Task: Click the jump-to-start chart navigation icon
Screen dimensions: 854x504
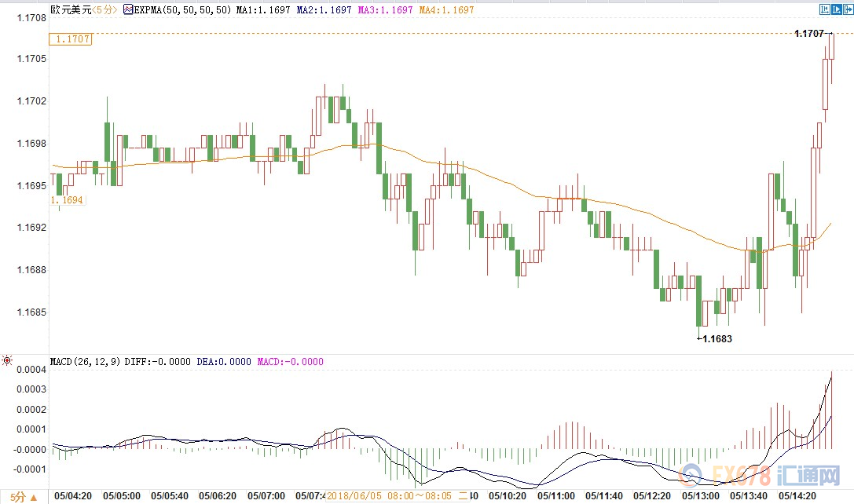Action: [825, 9]
